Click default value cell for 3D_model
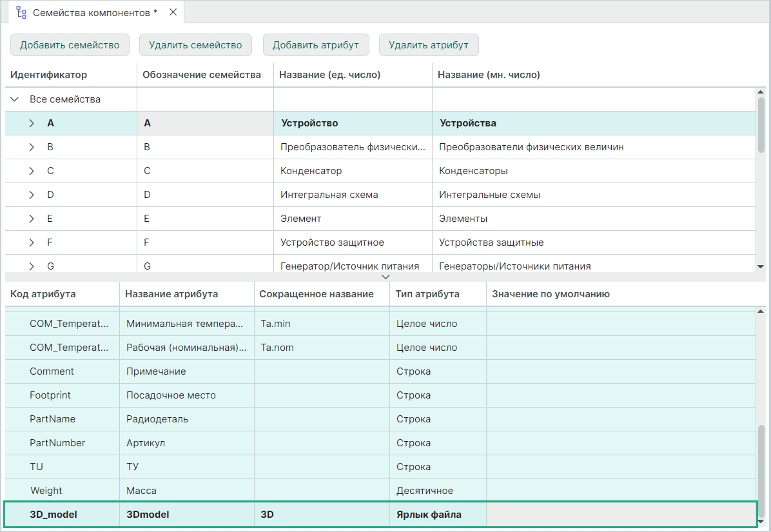 619,515
